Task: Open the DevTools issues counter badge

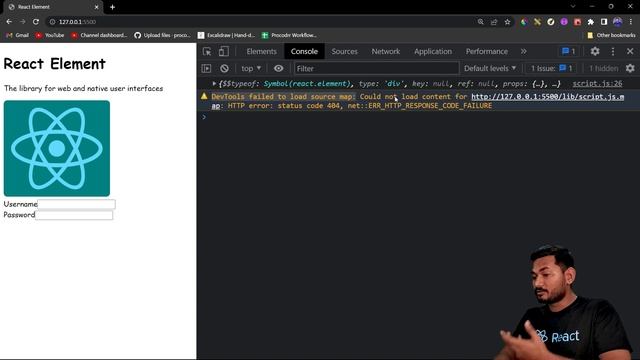Action: 569,51
